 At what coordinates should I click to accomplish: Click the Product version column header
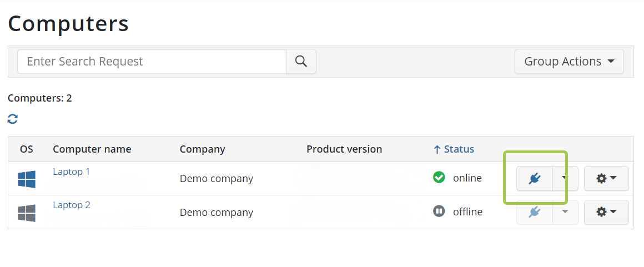(x=344, y=149)
